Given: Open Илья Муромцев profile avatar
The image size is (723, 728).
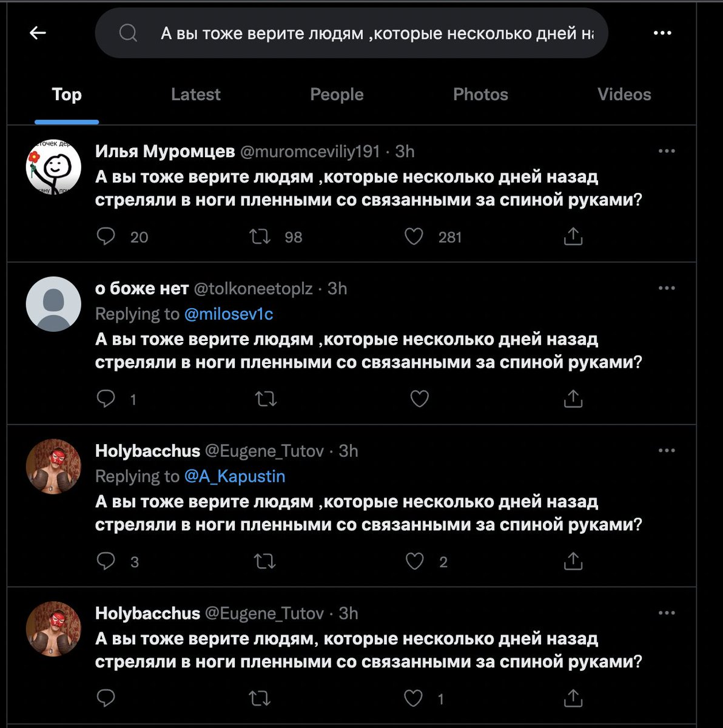Looking at the screenshot, I should (53, 167).
